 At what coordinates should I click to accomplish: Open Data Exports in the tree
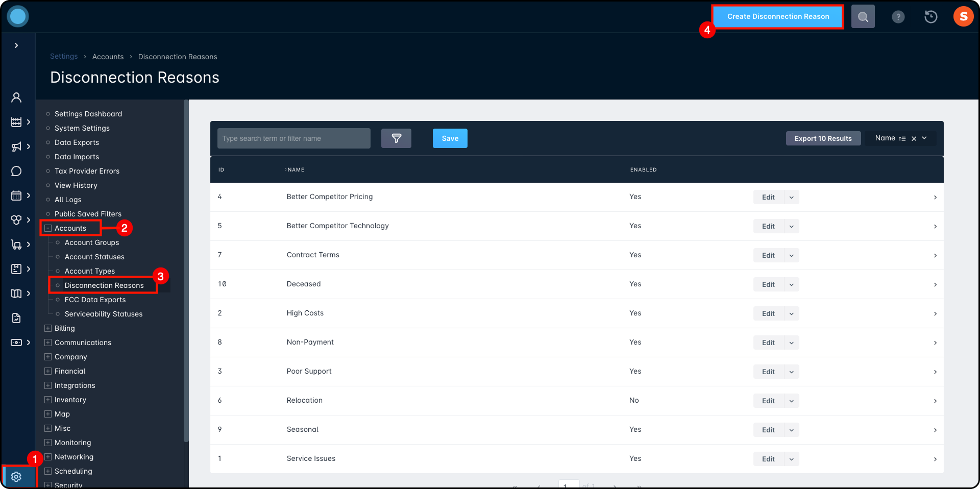[x=77, y=142]
